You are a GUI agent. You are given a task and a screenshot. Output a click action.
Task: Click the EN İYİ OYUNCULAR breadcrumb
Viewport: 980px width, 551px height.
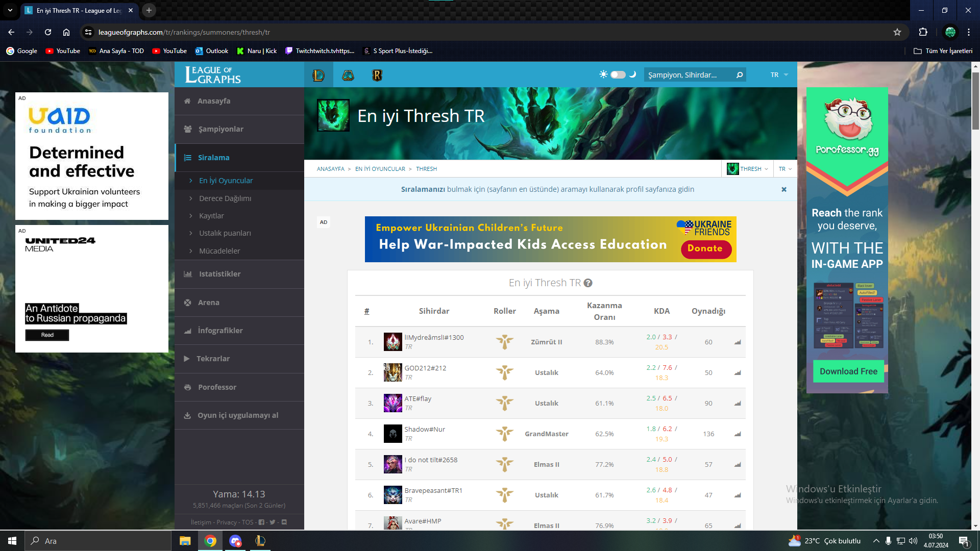380,169
